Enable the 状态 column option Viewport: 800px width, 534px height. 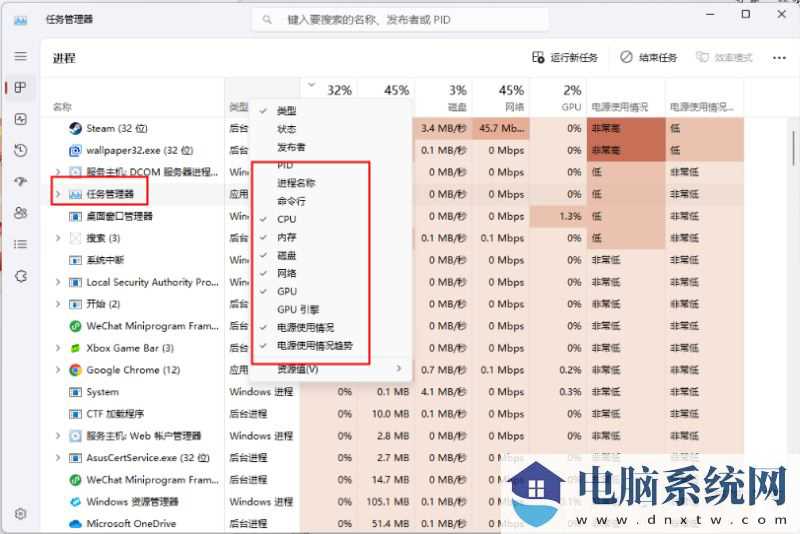(x=330, y=129)
